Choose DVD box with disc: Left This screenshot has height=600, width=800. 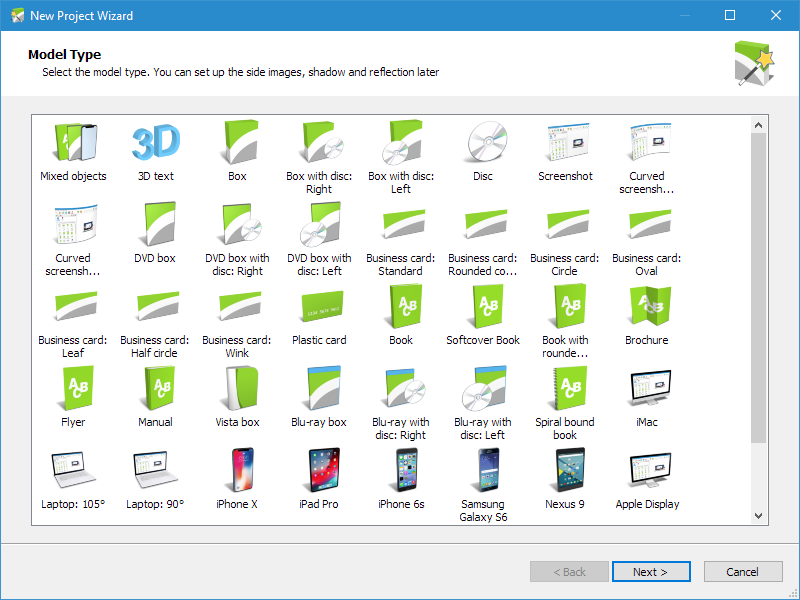(319, 240)
